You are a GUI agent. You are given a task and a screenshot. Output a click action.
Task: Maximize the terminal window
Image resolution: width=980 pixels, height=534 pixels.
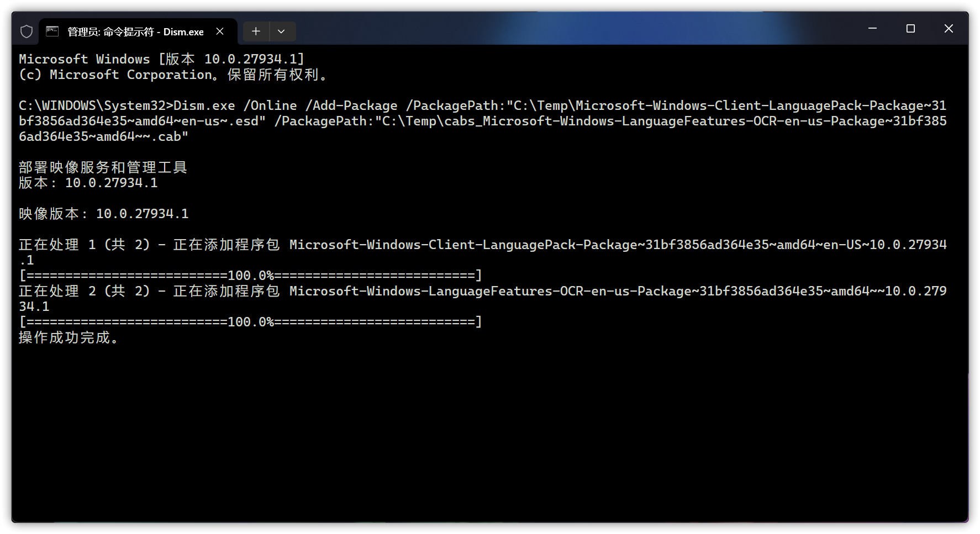pyautogui.click(x=910, y=28)
